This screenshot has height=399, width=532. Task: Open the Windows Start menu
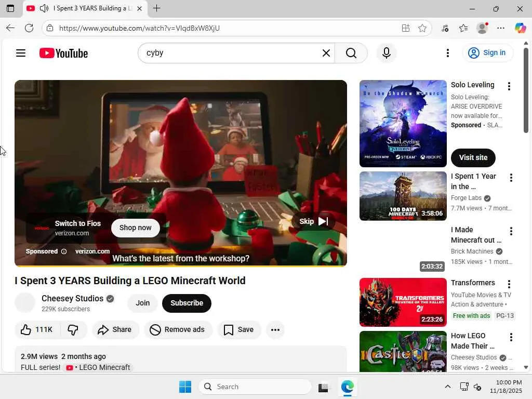click(x=185, y=387)
